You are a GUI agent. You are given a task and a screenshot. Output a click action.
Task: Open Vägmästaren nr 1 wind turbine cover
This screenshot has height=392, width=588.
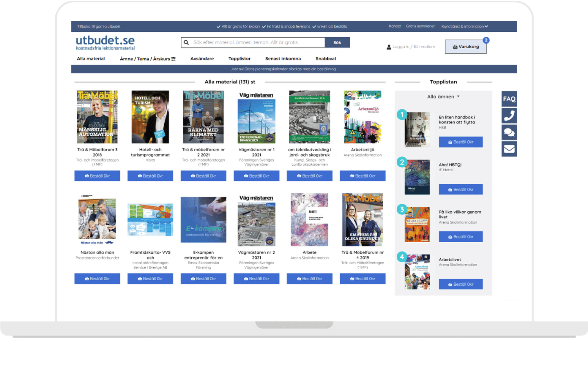coord(256,117)
